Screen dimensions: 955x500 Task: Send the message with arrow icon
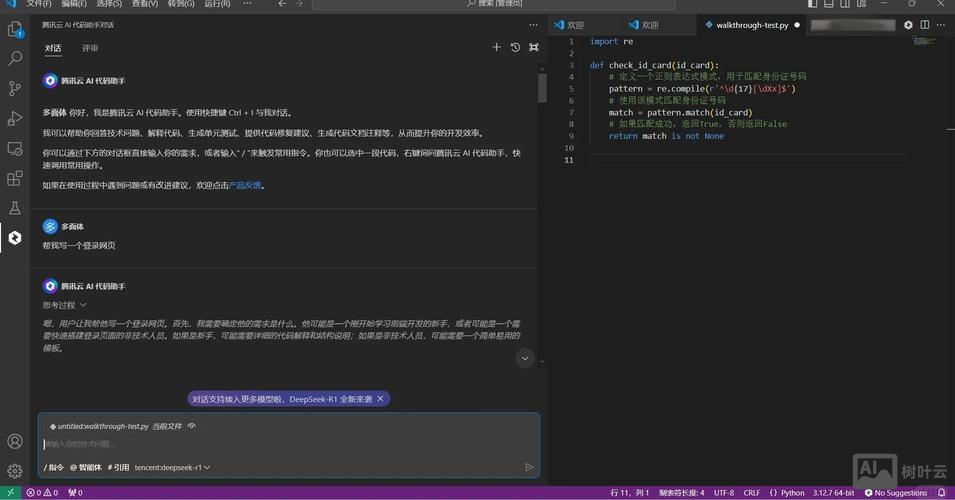[529, 467]
